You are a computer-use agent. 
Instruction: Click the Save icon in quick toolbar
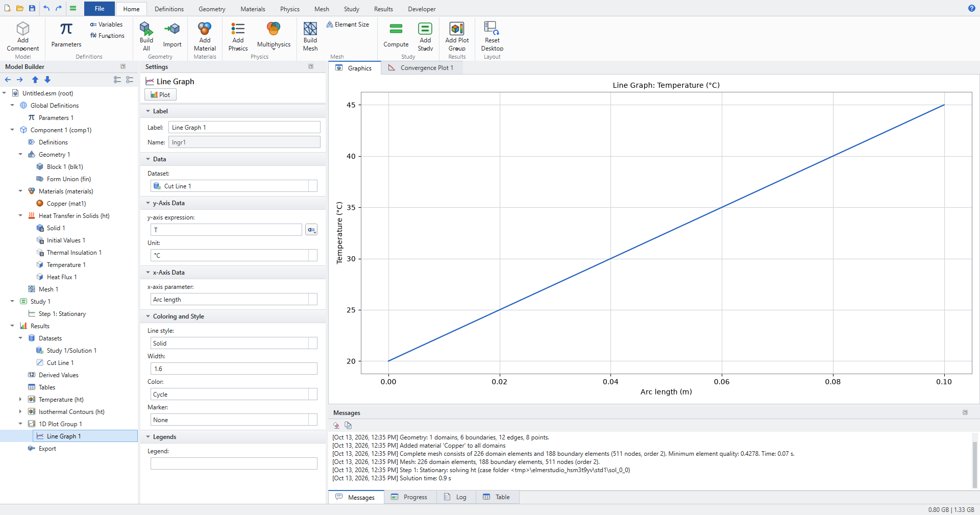[x=32, y=8]
